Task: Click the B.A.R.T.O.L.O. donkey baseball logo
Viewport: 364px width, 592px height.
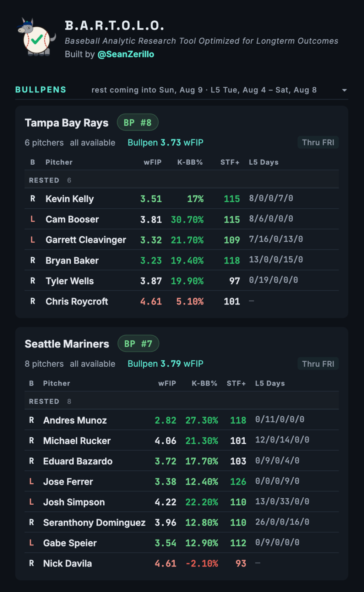Action: (36, 37)
